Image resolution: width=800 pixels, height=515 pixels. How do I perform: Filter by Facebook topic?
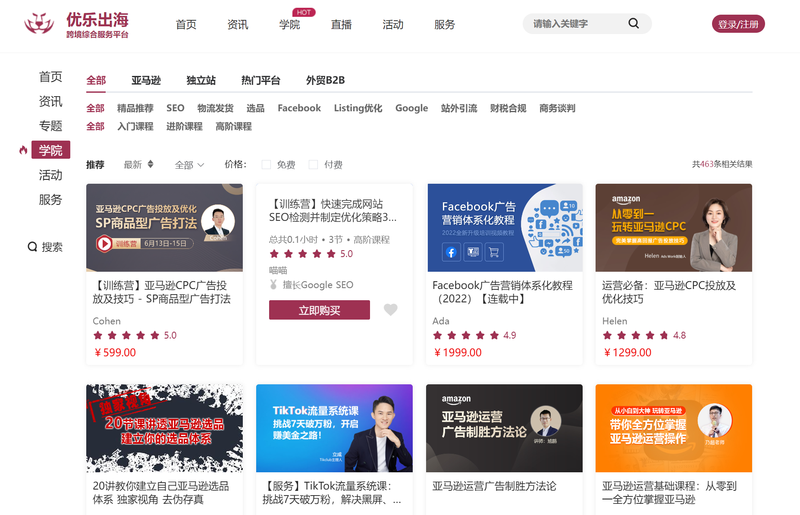click(x=299, y=108)
